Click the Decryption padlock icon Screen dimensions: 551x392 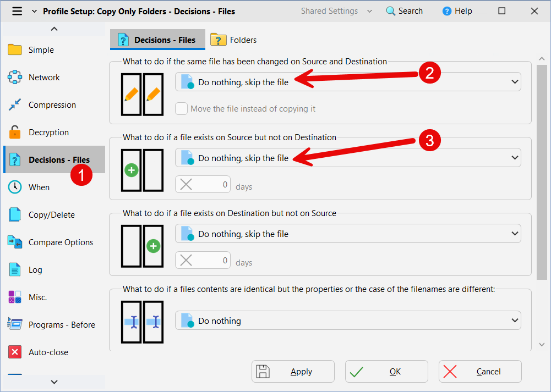coord(15,132)
